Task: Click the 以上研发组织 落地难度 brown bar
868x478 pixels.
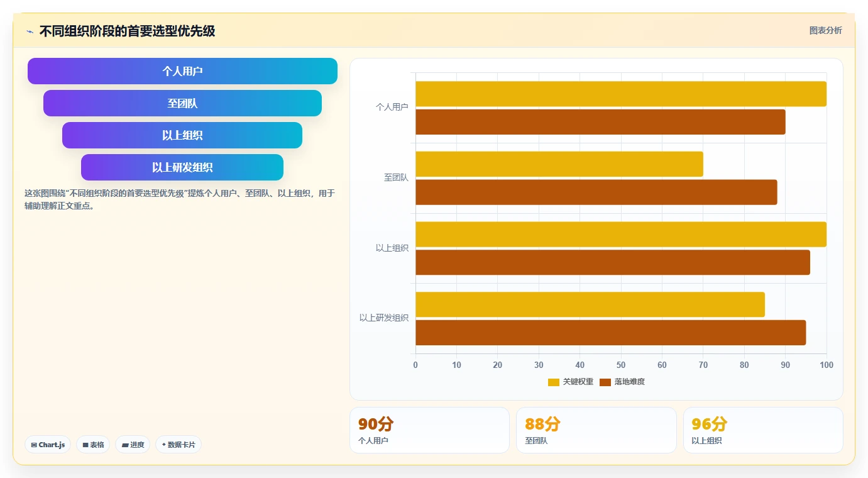Action: [x=611, y=333]
